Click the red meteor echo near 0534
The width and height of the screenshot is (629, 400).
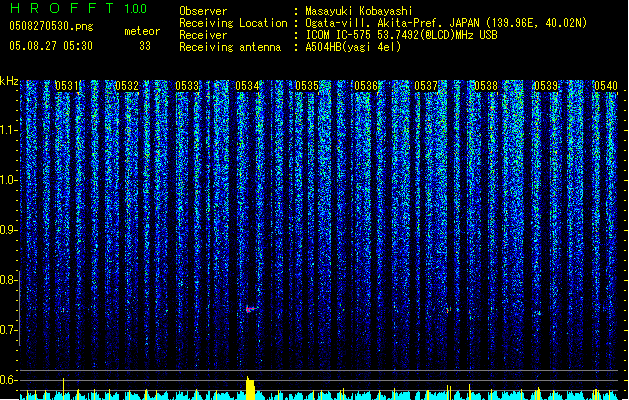click(x=250, y=309)
